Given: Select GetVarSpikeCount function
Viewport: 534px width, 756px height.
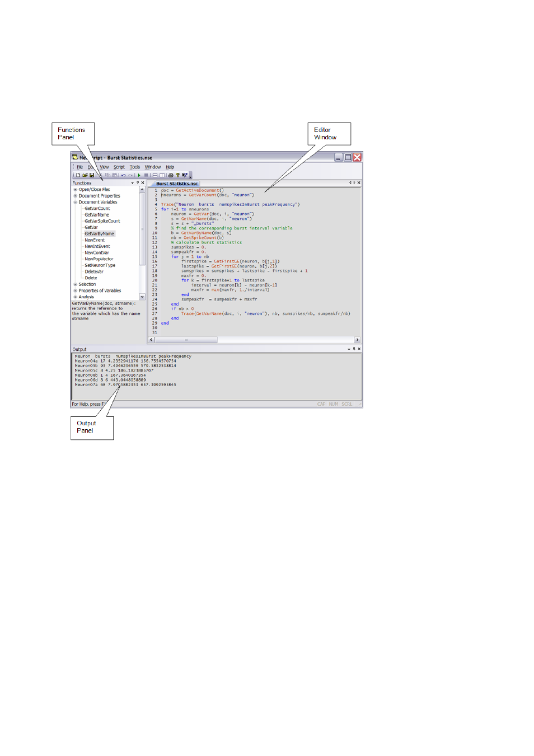Looking at the screenshot, I should click(x=102, y=221).
